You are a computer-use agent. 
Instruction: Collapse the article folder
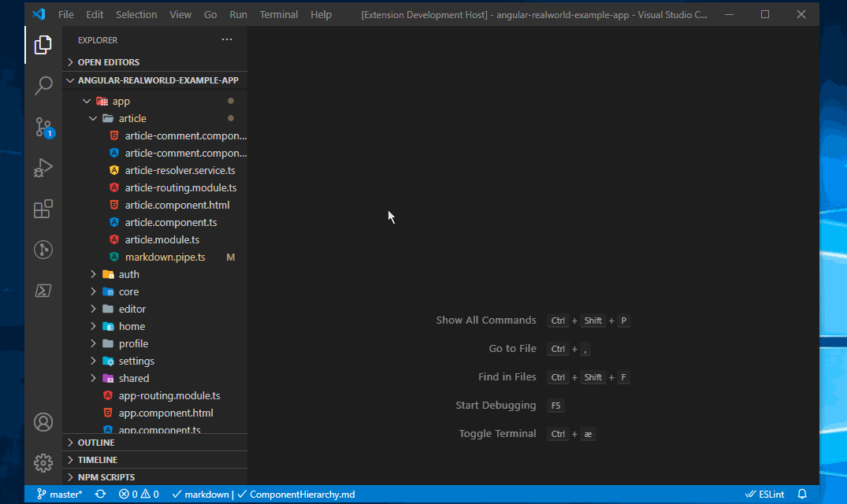pos(132,118)
